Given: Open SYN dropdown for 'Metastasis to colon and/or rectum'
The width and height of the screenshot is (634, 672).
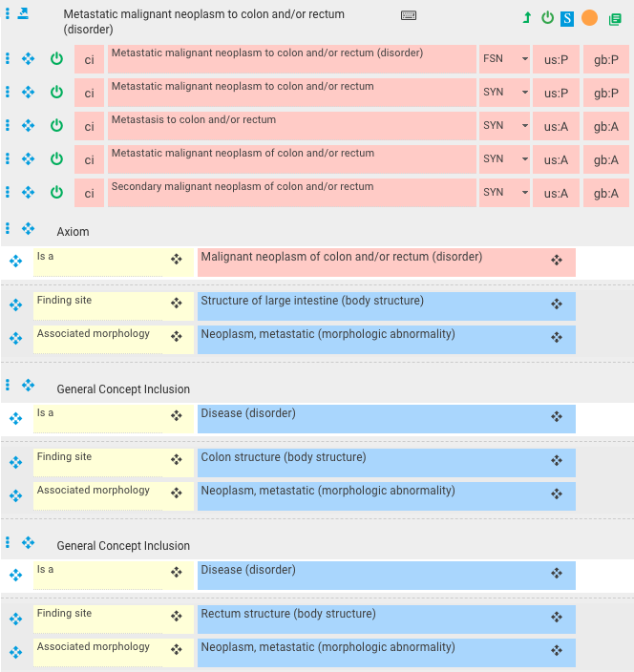Looking at the screenshot, I should pos(504,126).
